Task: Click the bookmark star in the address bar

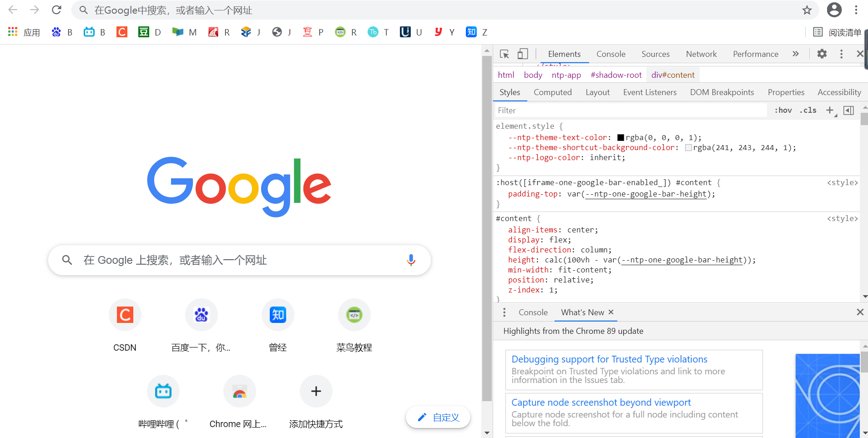Action: click(807, 10)
